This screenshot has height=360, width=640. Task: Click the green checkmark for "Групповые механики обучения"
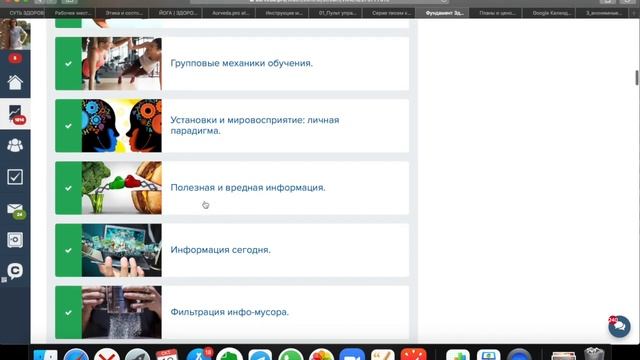click(69, 64)
